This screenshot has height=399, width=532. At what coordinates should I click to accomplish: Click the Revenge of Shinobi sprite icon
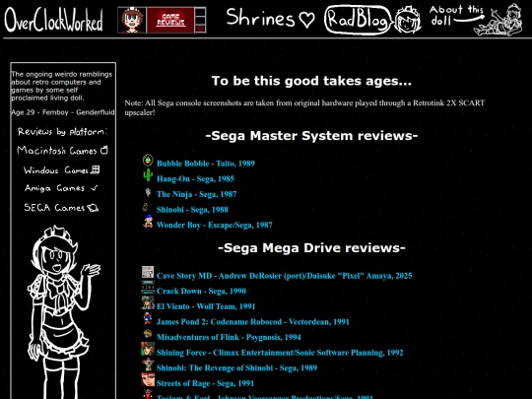[148, 365]
